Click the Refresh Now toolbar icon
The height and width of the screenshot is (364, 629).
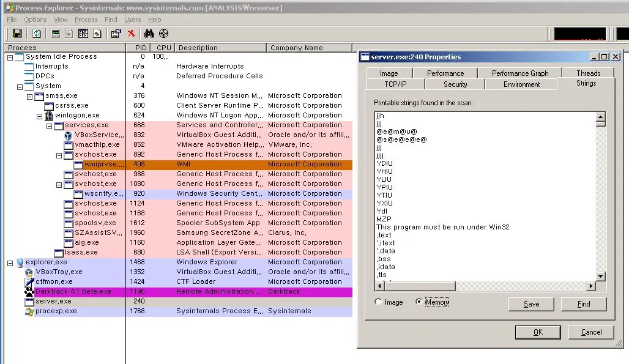(37, 34)
